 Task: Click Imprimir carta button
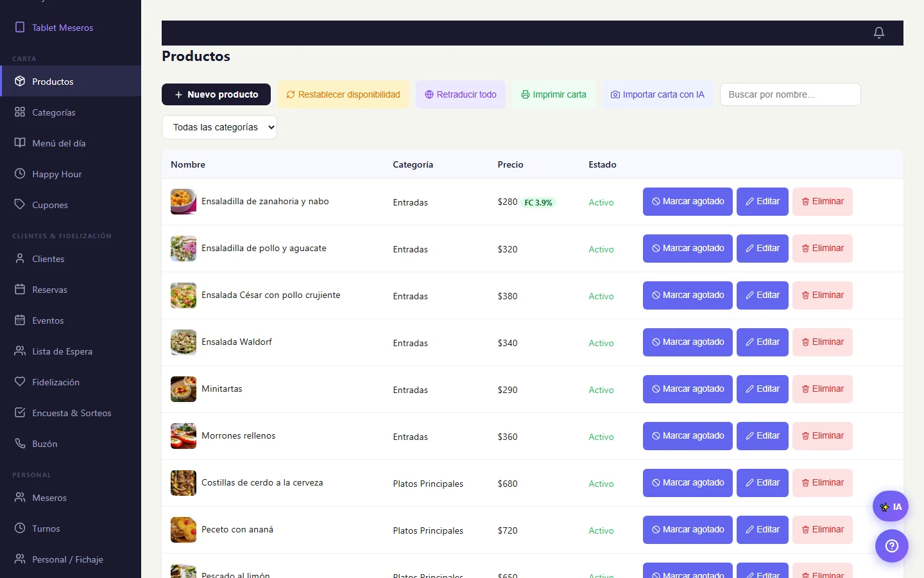tap(554, 94)
